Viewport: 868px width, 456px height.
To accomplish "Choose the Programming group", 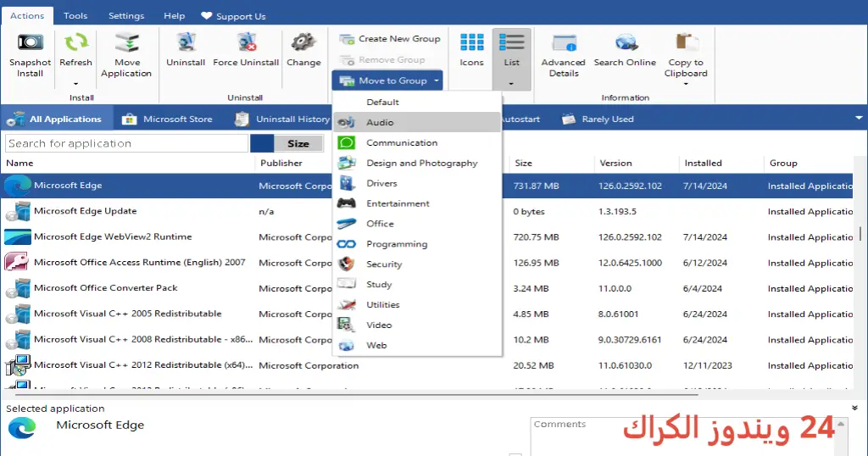I will click(x=417, y=244).
